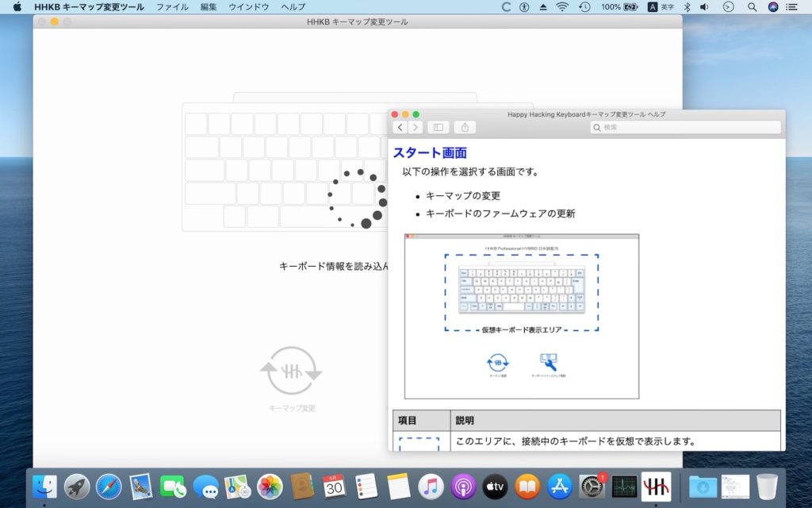Open the Time Machine menu bar icon
The height and width of the screenshot is (508, 812).
coord(584,6)
